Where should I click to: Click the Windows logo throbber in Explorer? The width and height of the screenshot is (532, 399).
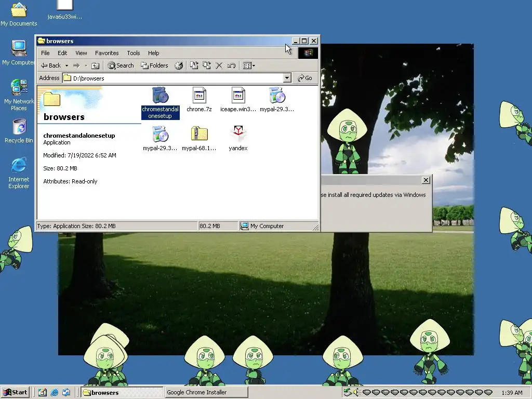point(308,52)
